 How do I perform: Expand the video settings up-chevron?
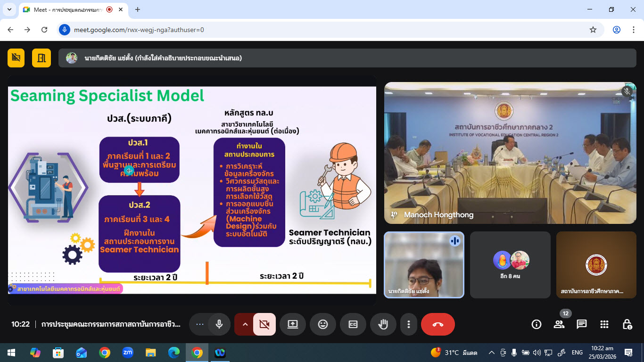(x=245, y=324)
